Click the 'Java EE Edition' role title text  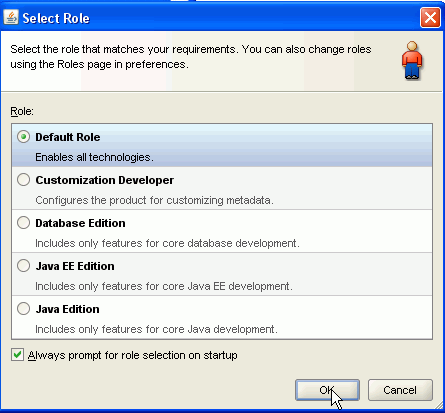click(x=75, y=266)
